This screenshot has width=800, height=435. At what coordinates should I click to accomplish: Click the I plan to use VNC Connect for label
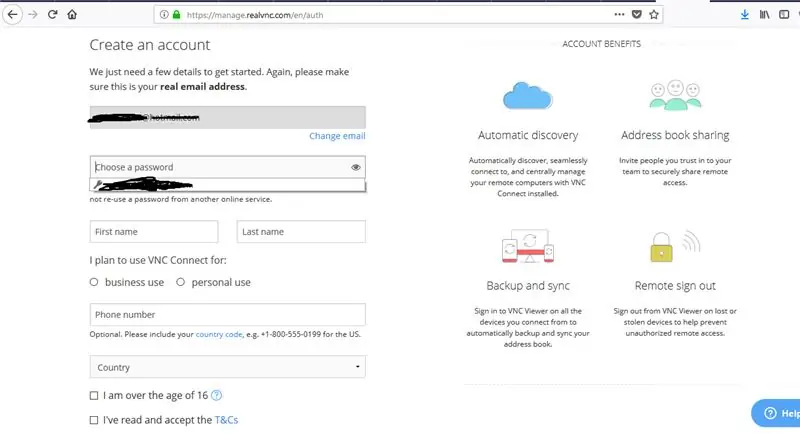158,260
